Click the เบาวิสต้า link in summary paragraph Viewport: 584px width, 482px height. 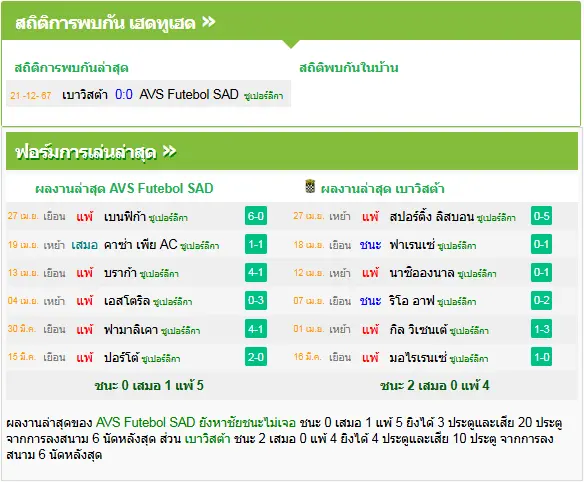[x=207, y=438]
